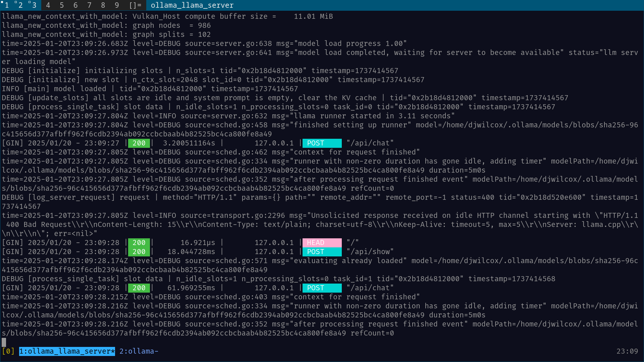Open workspace tag 8

[103, 5]
